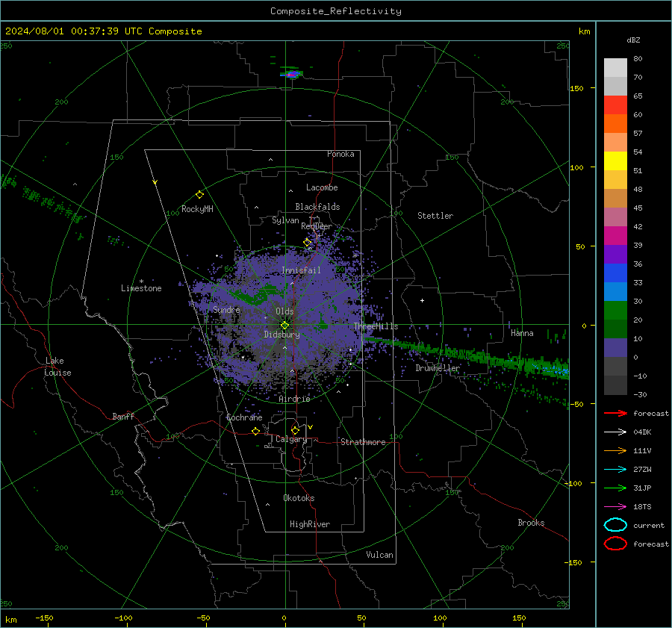
Task: Click the Brooks town label
Action: click(x=531, y=523)
